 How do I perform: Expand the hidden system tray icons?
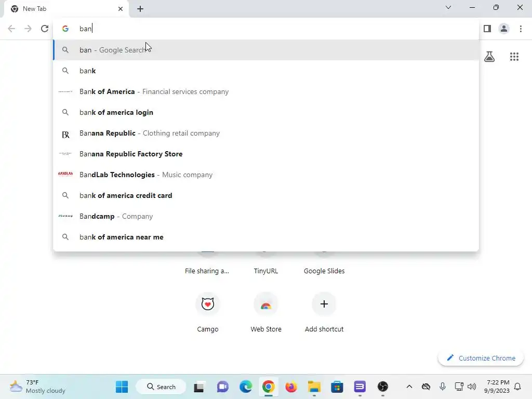pos(409,387)
